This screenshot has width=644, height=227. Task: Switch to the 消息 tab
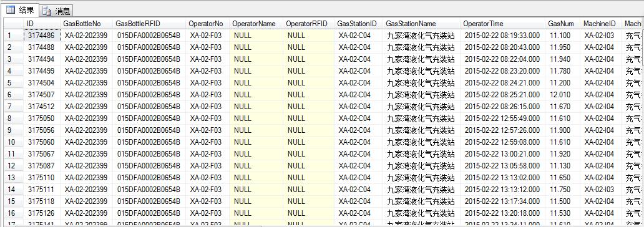(57, 11)
